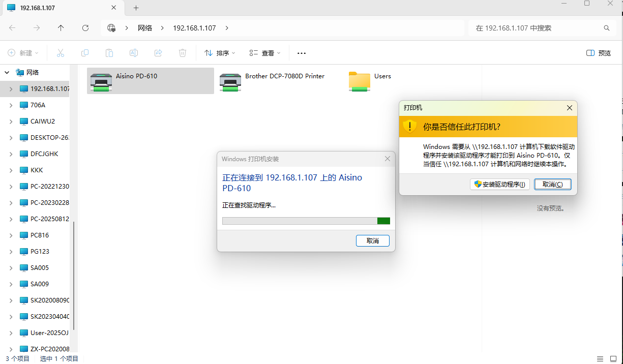Screen dimensions: 623x364
Task: Switch to large thumbnails view icon
Action: pos(613,358)
